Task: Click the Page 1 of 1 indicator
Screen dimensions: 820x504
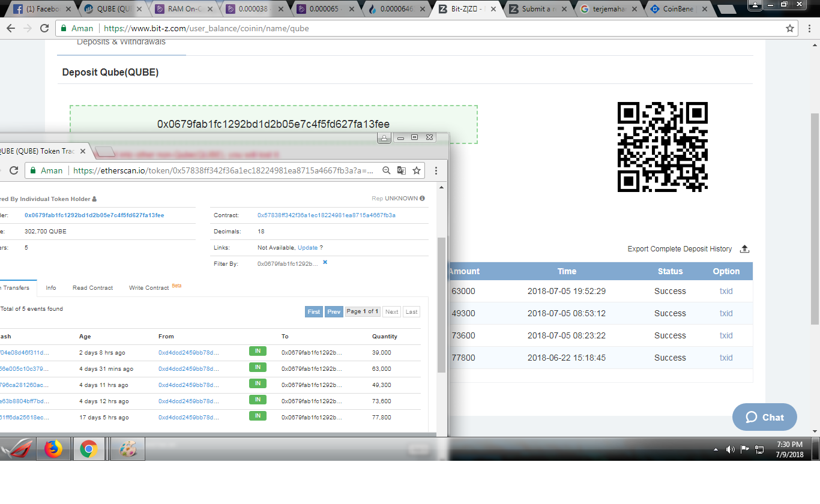Action: click(362, 311)
